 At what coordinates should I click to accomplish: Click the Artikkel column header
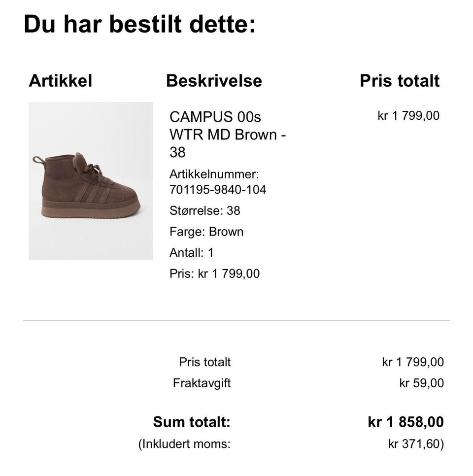coord(61,81)
